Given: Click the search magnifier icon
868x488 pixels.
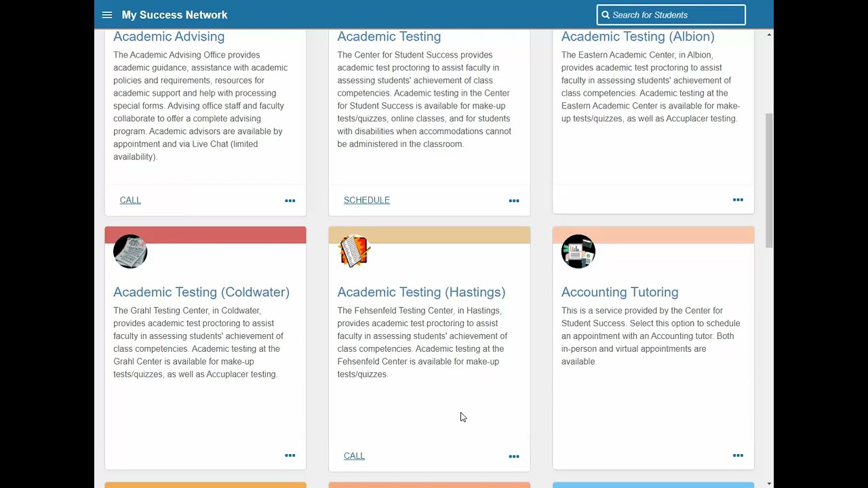Looking at the screenshot, I should pos(606,15).
